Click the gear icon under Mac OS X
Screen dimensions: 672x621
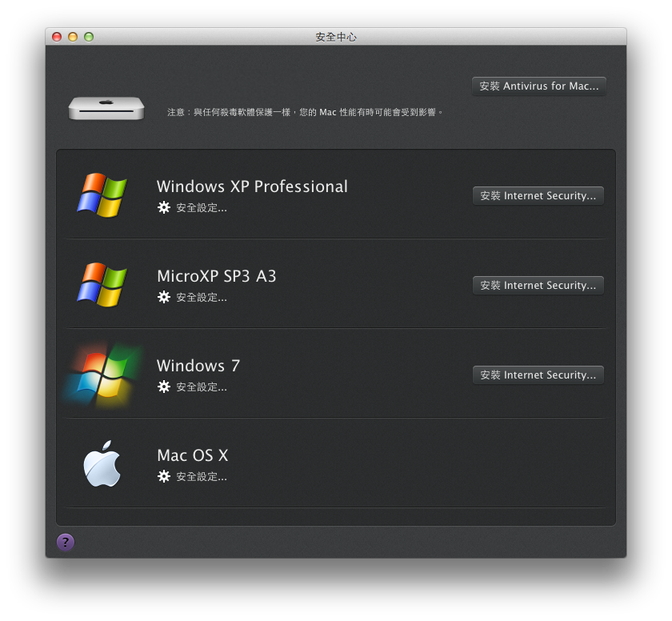tap(164, 476)
